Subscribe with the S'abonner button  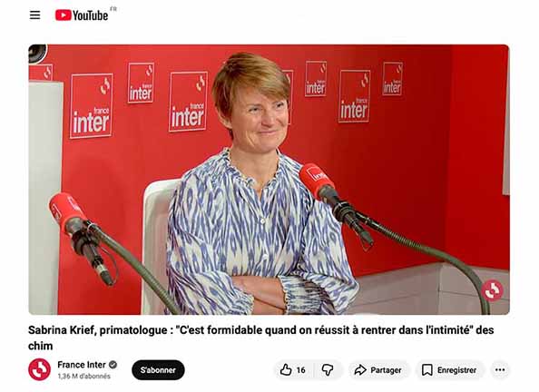point(158,370)
